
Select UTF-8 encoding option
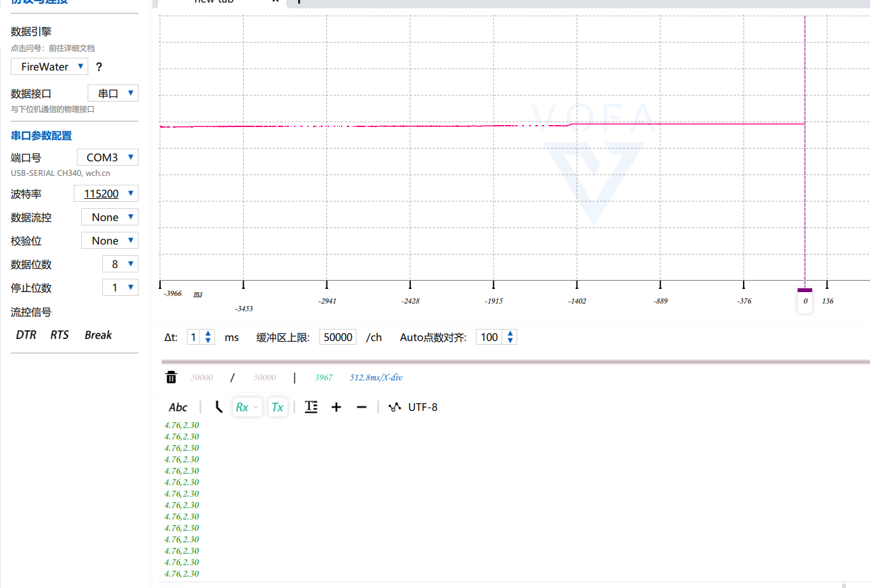point(423,407)
